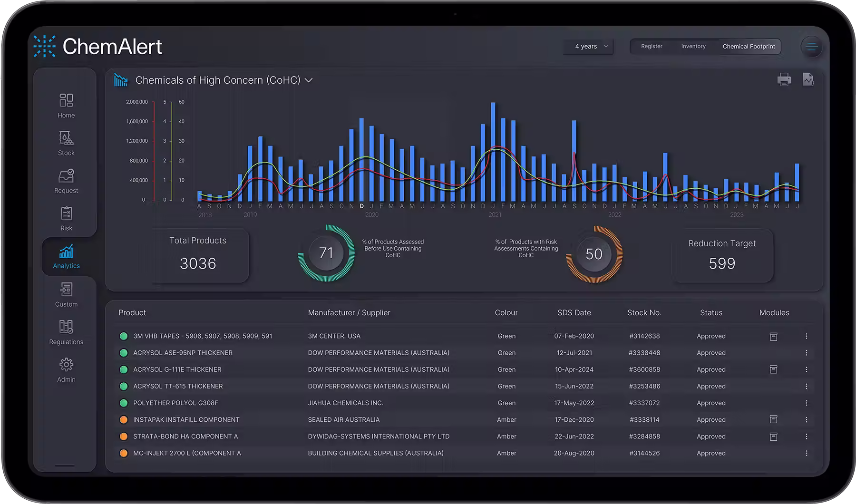This screenshot has height=504, width=856.
Task: Open more options for 3M VHB TAPES row
Action: tap(806, 336)
